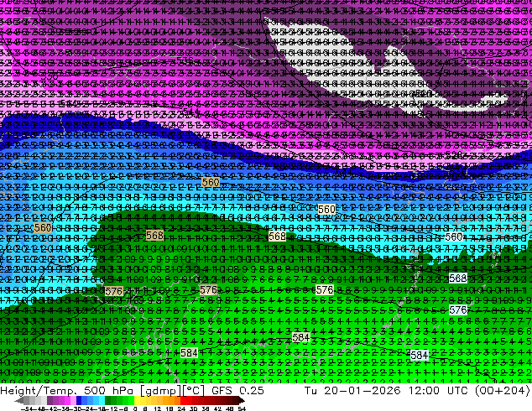Click the white-background 576 contour label

(x=457, y=310)
